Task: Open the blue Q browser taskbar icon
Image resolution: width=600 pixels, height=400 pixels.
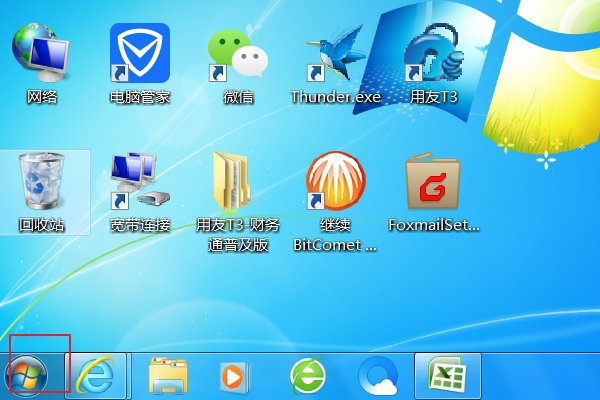Action: tap(379, 376)
